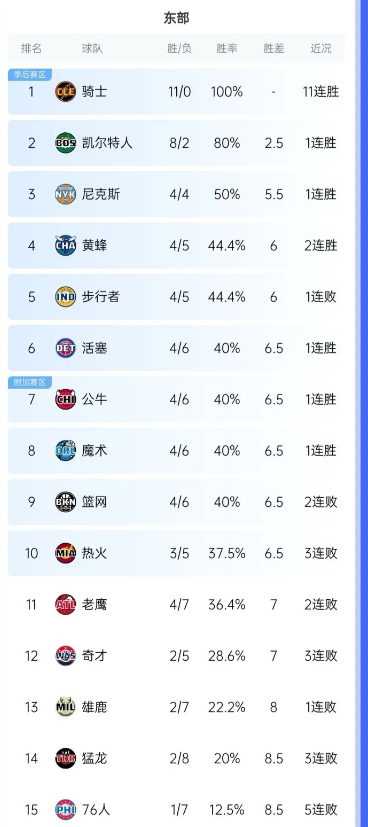Select the 东部 conference heading
This screenshot has height=827, width=368.
[x=176, y=18]
